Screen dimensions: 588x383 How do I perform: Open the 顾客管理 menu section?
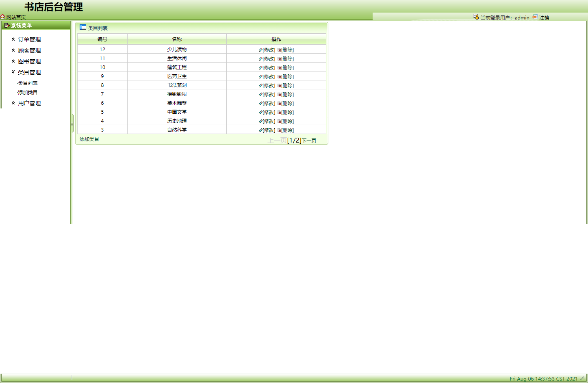29,50
